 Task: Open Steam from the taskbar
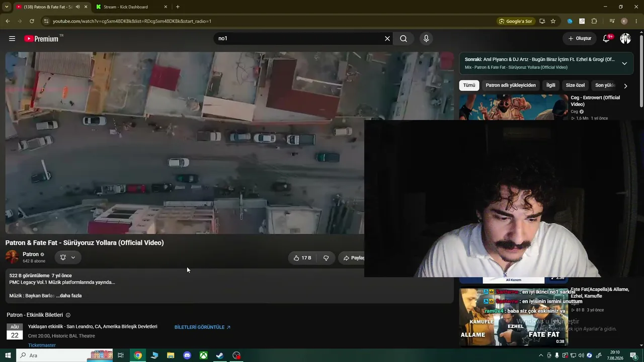click(x=220, y=355)
